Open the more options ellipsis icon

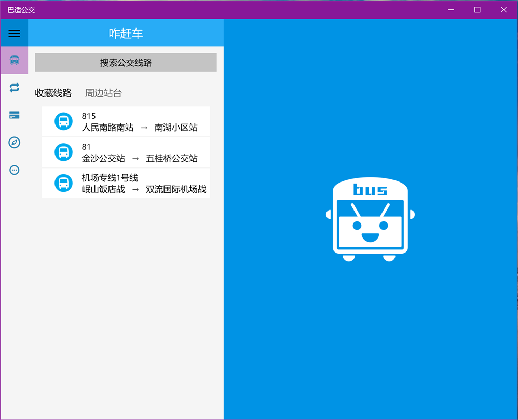(x=14, y=170)
